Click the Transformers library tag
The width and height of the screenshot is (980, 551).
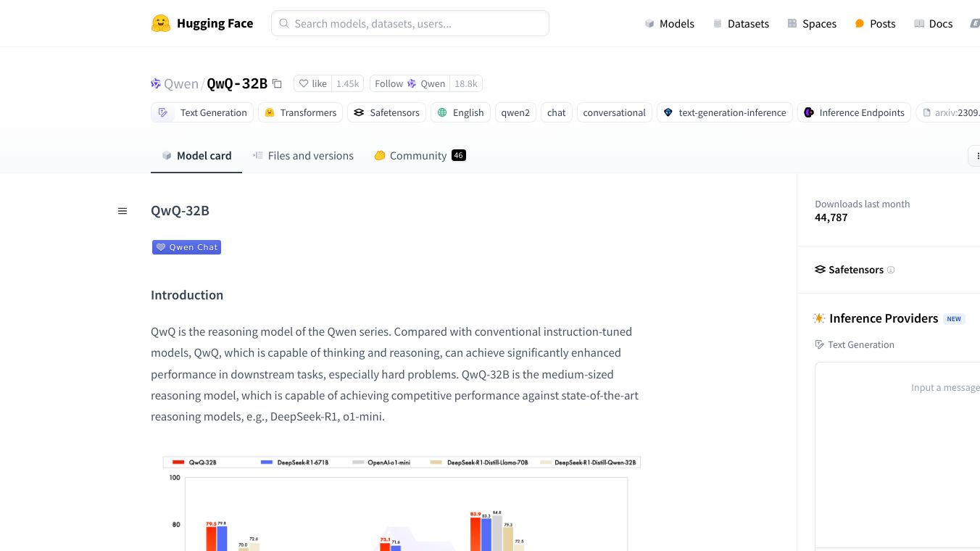tap(300, 112)
